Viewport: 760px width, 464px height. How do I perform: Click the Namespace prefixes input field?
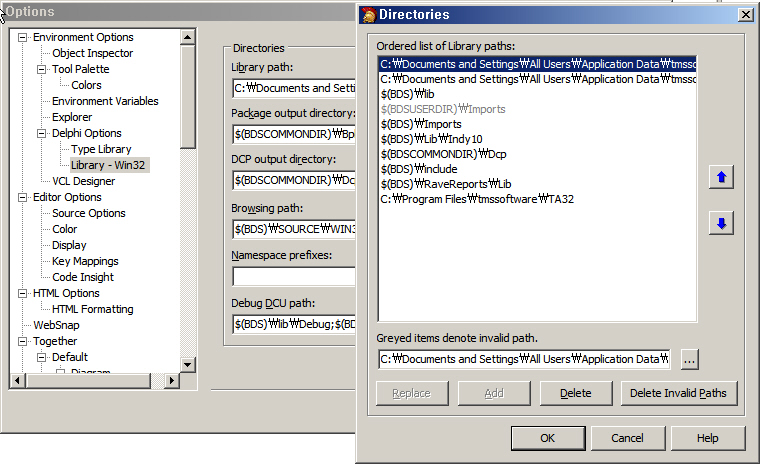[294, 277]
